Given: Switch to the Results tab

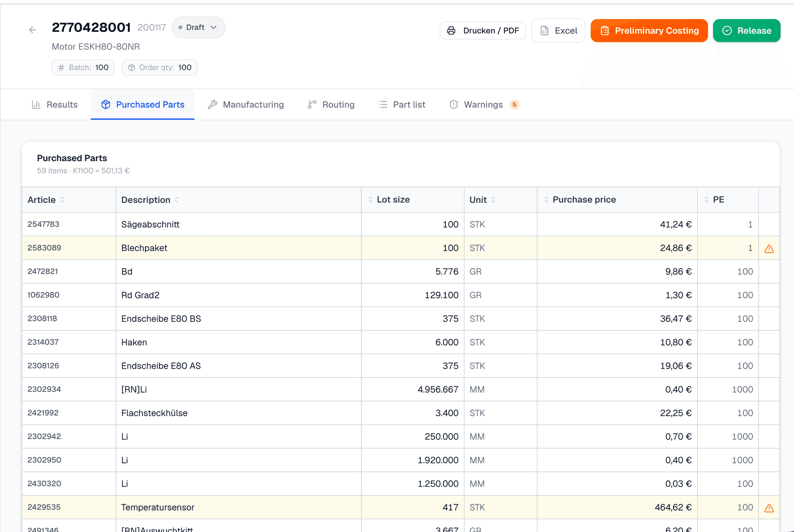Looking at the screenshot, I should point(55,104).
